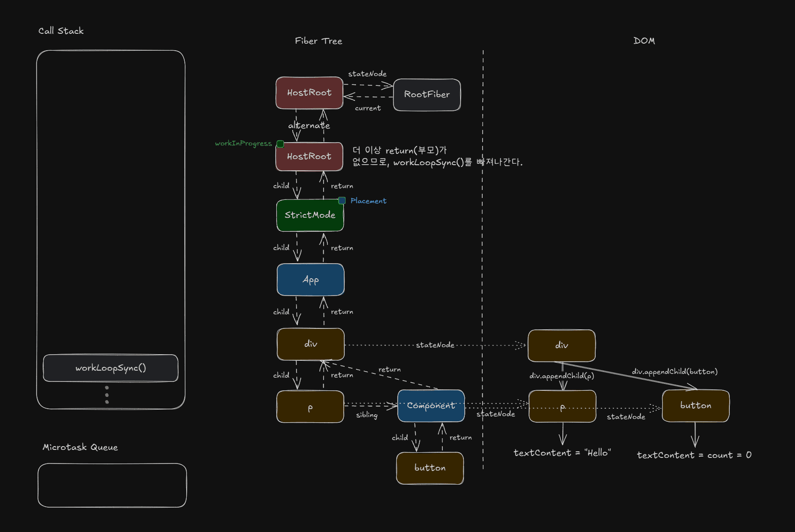Click the div node in the DOM section

pos(561,346)
